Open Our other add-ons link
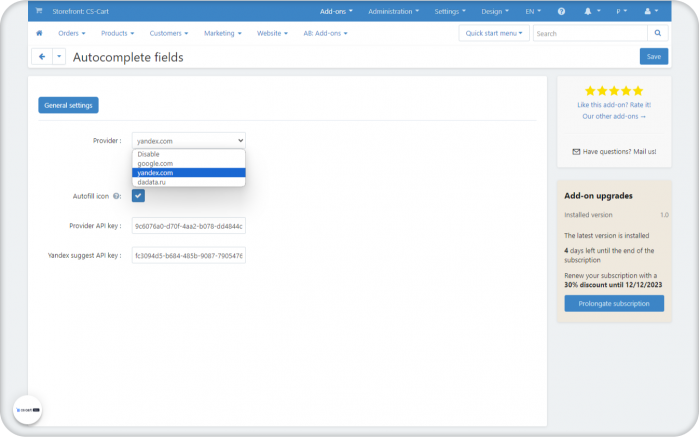 pyautogui.click(x=614, y=117)
